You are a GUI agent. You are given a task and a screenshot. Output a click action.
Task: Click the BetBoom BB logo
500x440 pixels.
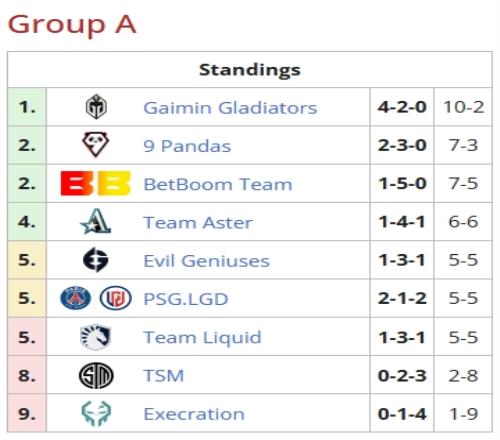tap(96, 183)
